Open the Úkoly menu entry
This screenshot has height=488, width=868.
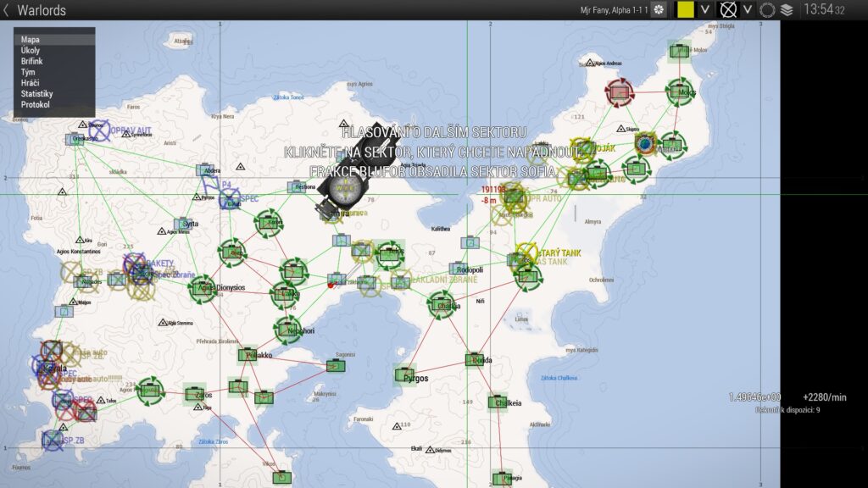coord(54,50)
